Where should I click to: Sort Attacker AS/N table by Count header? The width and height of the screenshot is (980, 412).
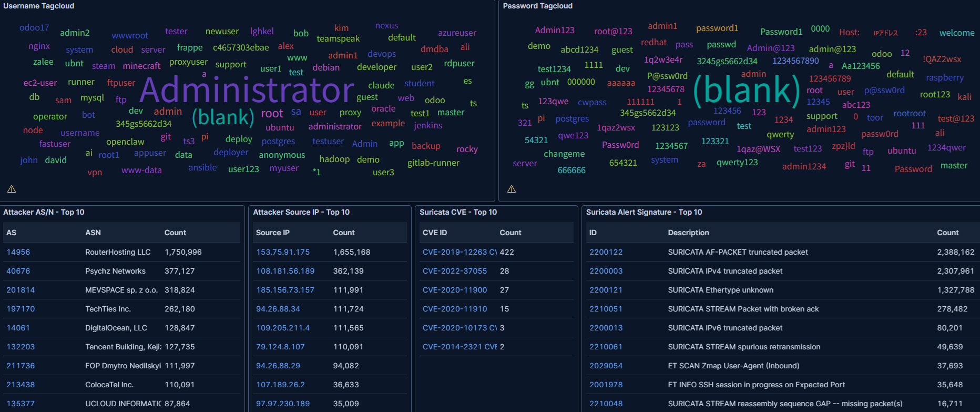coord(175,233)
